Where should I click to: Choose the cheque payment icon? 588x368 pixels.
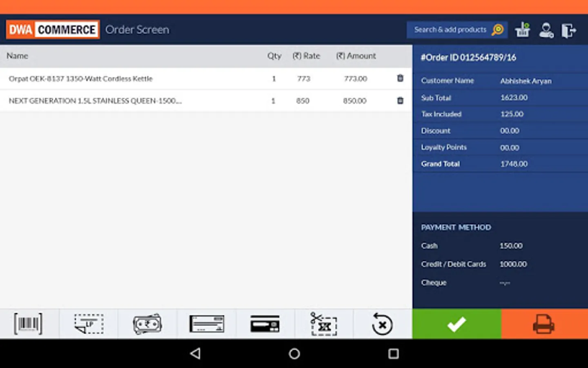(207, 324)
